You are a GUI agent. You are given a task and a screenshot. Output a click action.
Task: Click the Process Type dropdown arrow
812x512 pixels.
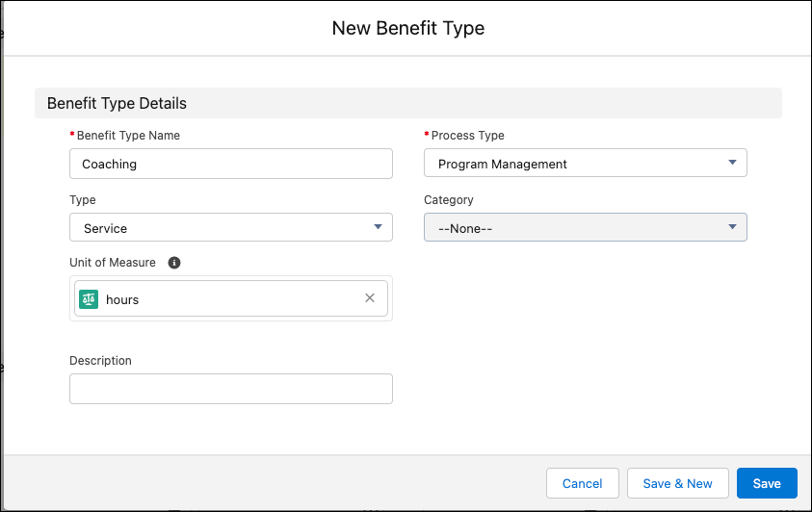point(732,164)
